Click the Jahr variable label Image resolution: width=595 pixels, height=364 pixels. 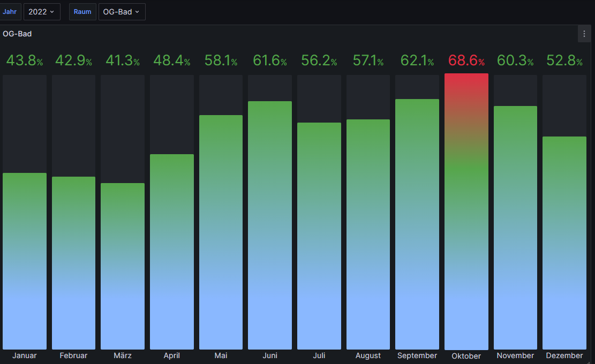(10, 12)
